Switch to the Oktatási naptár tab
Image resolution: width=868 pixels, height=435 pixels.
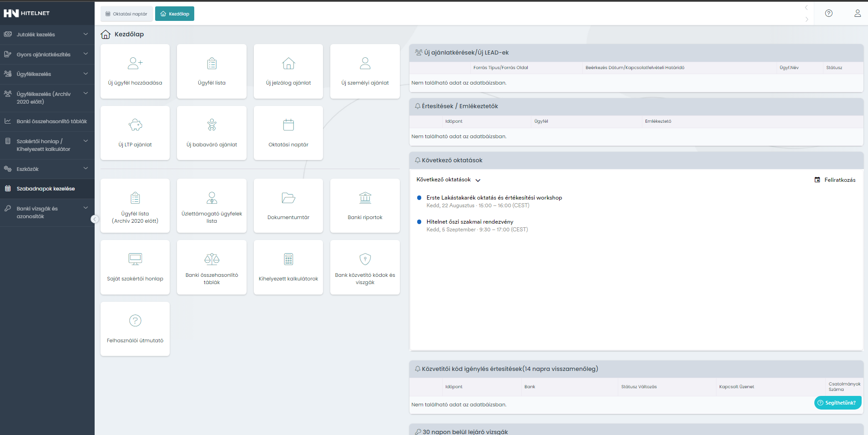pyautogui.click(x=126, y=14)
